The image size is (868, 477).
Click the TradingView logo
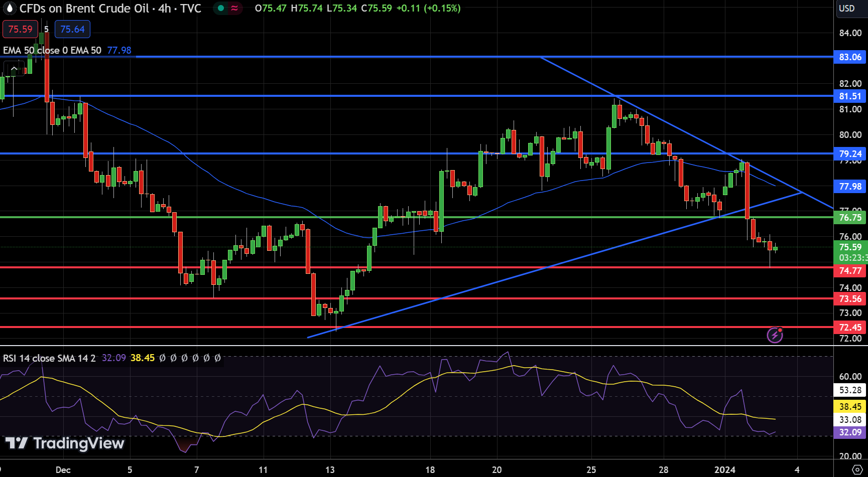click(65, 443)
